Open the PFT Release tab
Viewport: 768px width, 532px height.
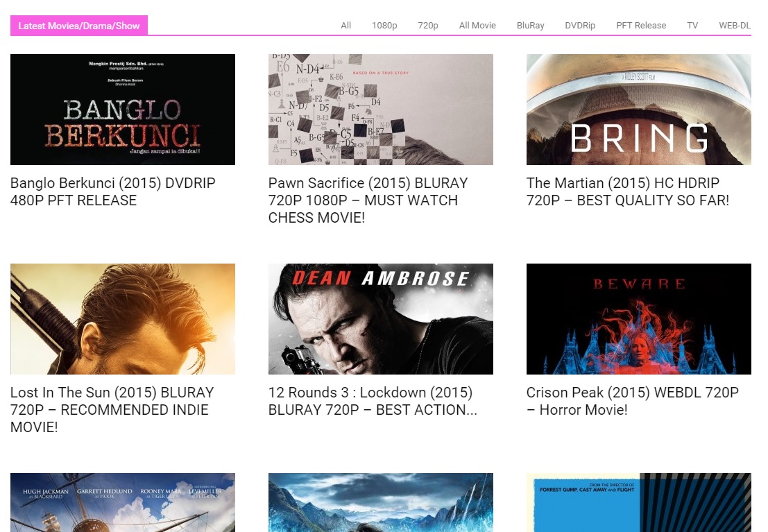(x=640, y=26)
